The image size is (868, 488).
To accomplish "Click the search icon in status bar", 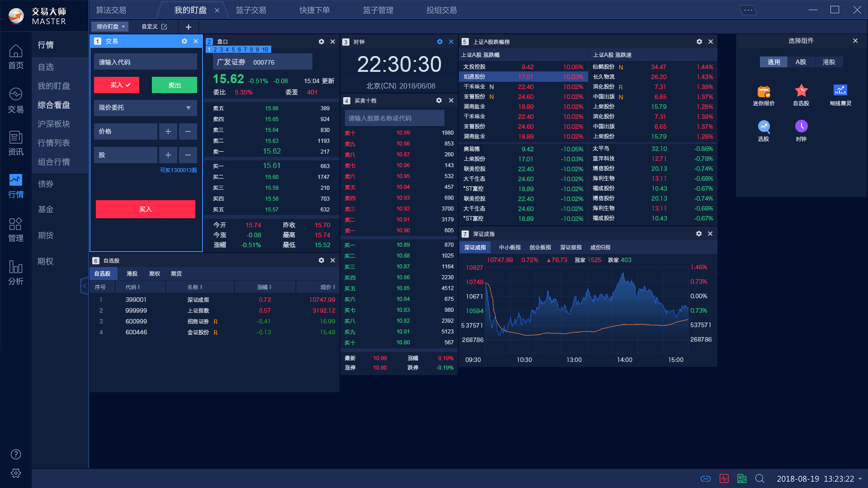I will [759, 479].
